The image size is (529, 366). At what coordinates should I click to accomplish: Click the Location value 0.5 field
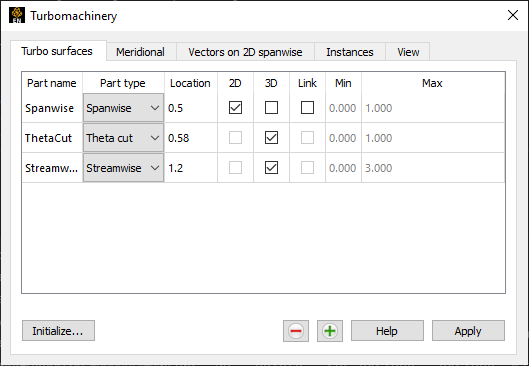tap(191, 108)
